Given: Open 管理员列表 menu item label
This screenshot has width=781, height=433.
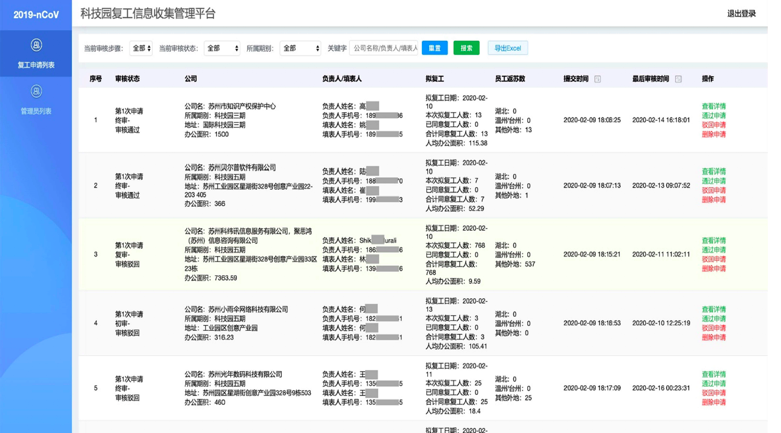Looking at the screenshot, I should point(36,111).
